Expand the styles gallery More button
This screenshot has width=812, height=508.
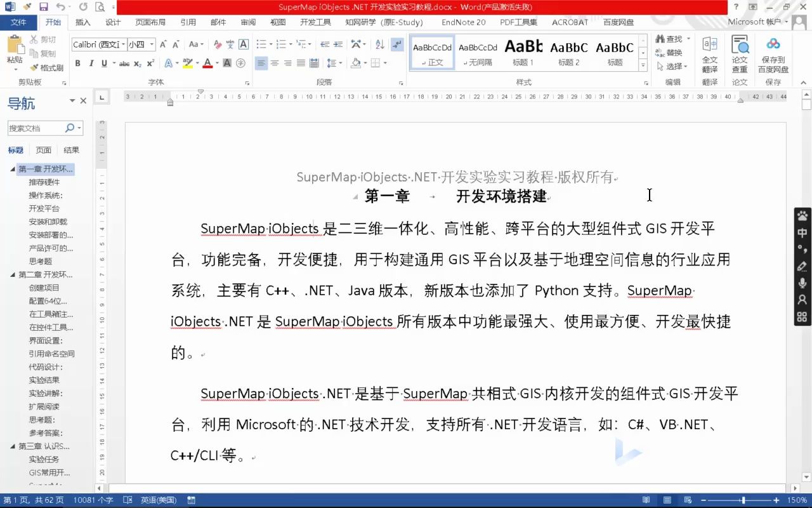coord(643,65)
